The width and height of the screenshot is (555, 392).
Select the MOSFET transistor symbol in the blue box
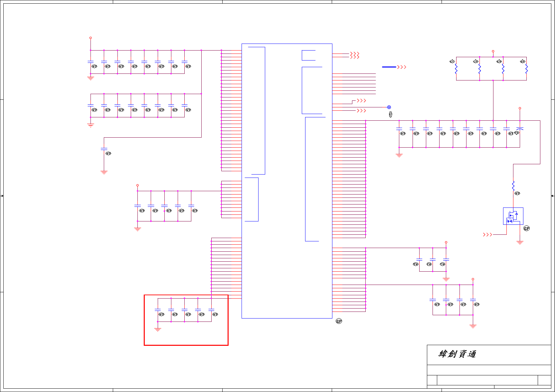click(513, 216)
